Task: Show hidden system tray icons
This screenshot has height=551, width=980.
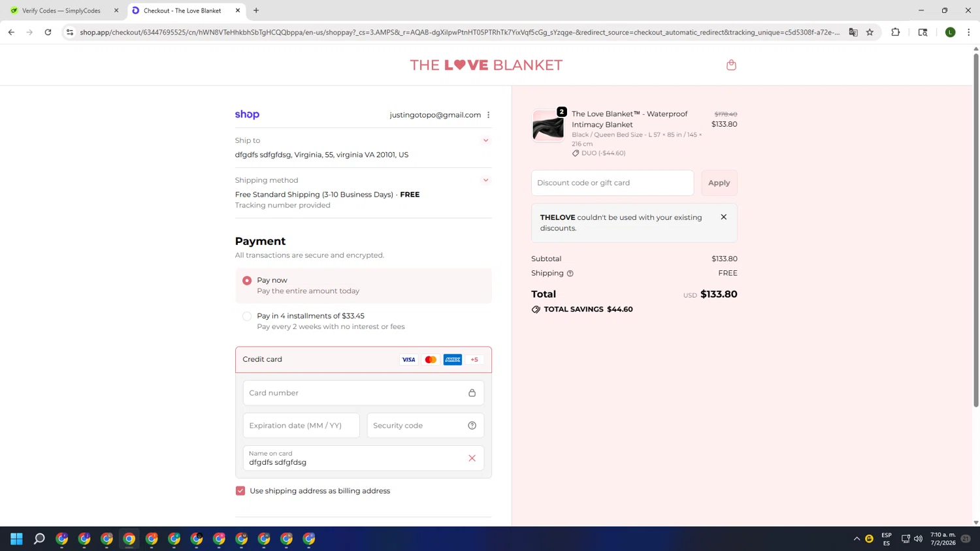Action: [x=857, y=539]
